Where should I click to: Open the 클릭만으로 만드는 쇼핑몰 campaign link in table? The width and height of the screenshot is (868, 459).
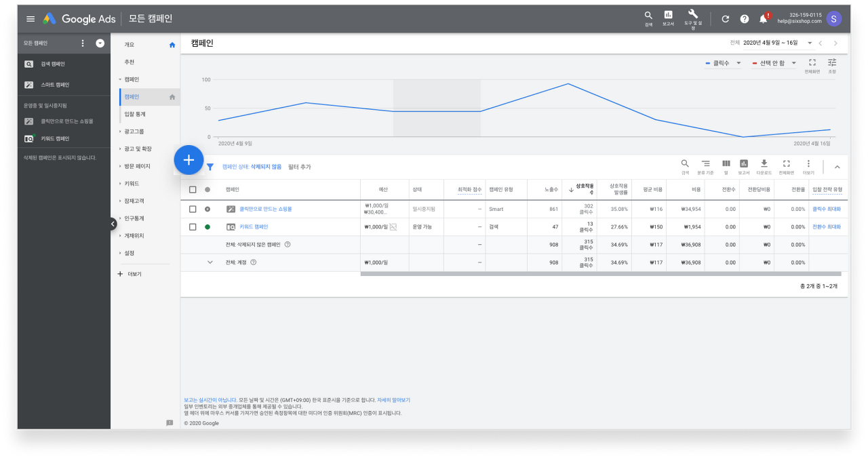[x=266, y=209]
